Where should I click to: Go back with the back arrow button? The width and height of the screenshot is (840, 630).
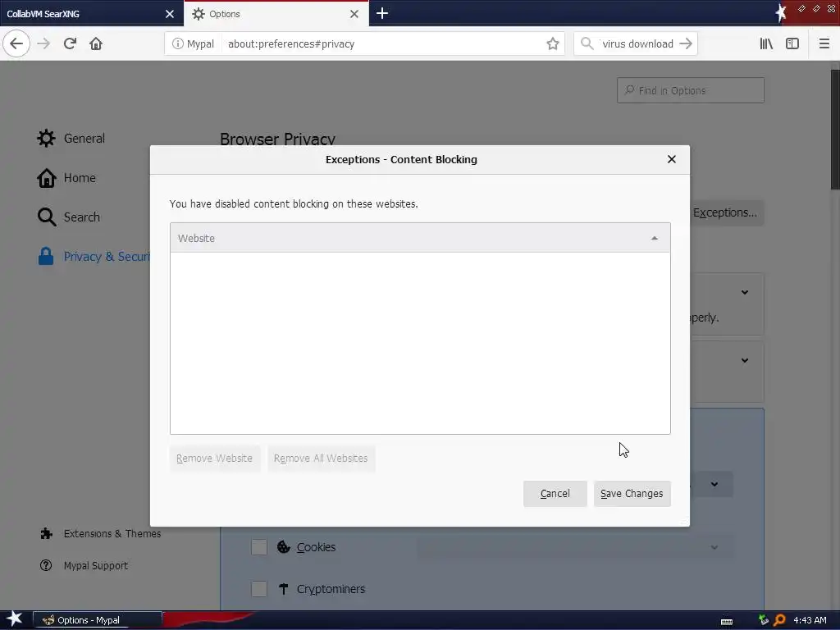pyautogui.click(x=16, y=43)
